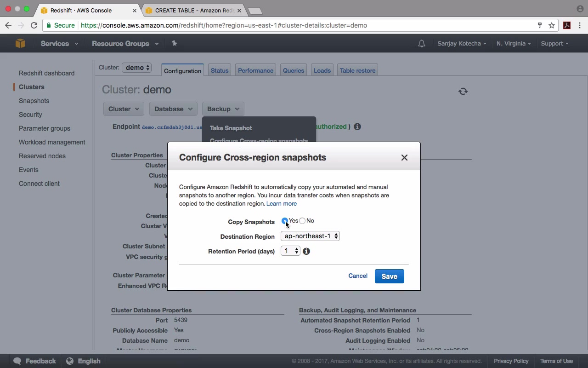Open a new browser tab
This screenshot has height=368, width=588.
pyautogui.click(x=254, y=11)
